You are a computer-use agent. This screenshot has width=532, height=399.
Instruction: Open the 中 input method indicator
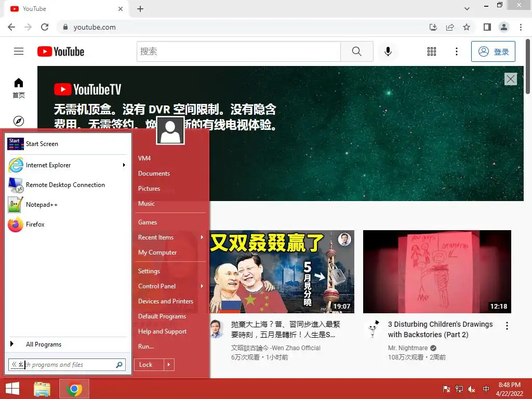coord(486,389)
